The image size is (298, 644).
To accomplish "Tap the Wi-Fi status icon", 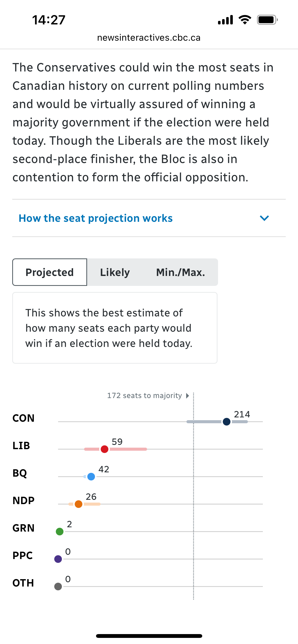I will tap(245, 20).
